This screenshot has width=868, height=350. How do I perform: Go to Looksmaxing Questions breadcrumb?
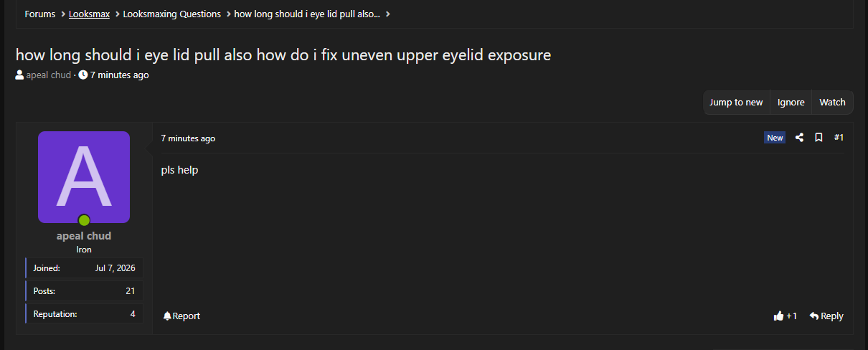172,14
